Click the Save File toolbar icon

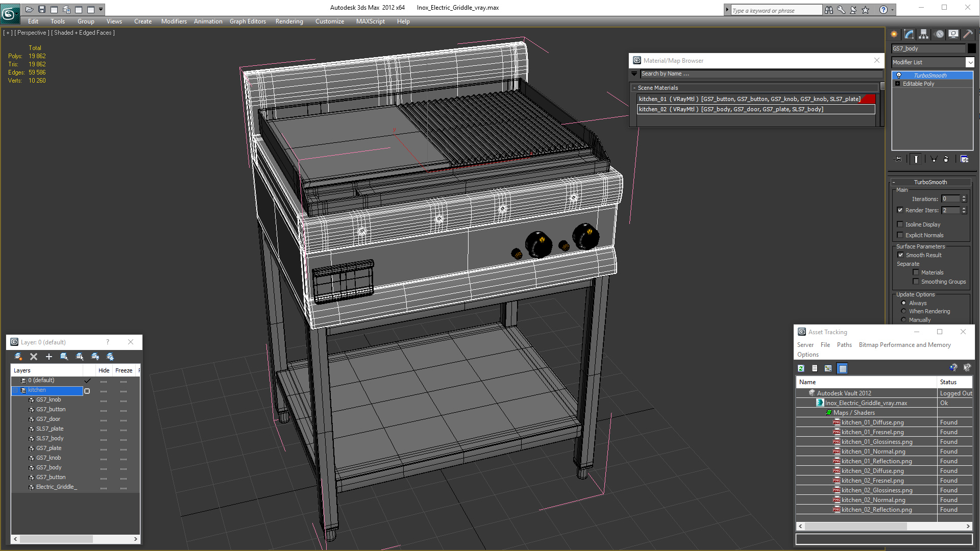click(x=42, y=9)
